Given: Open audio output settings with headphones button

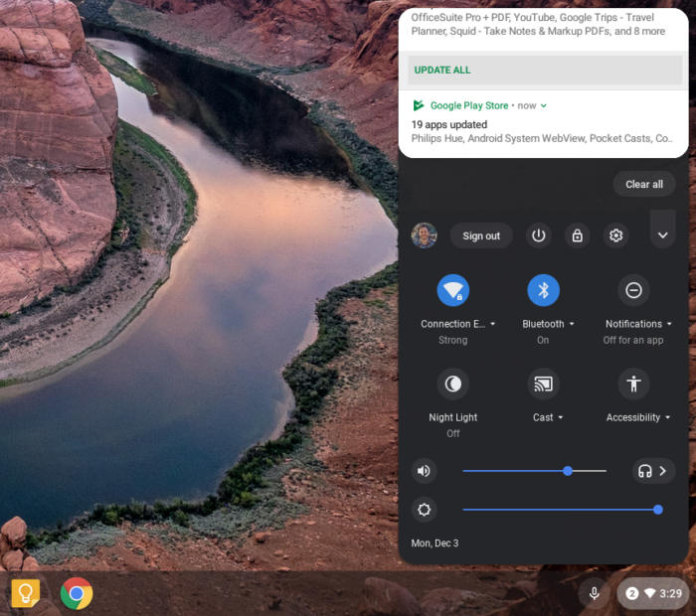Looking at the screenshot, I should click(x=653, y=471).
